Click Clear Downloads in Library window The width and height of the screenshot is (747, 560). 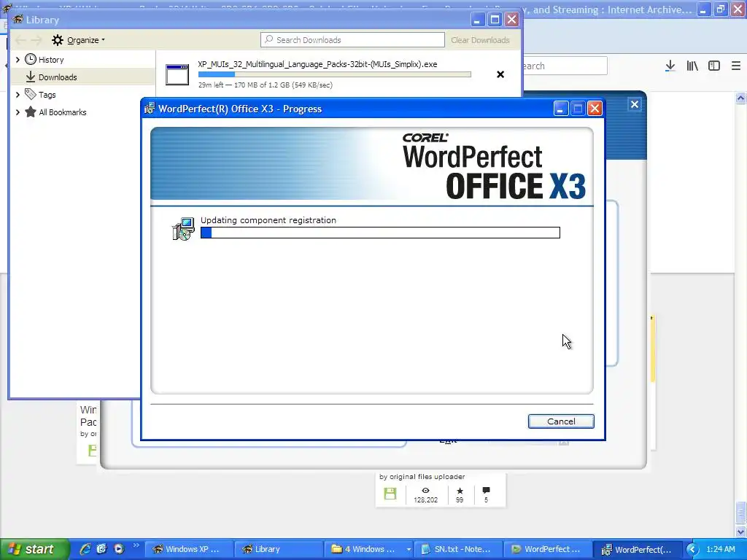point(480,40)
